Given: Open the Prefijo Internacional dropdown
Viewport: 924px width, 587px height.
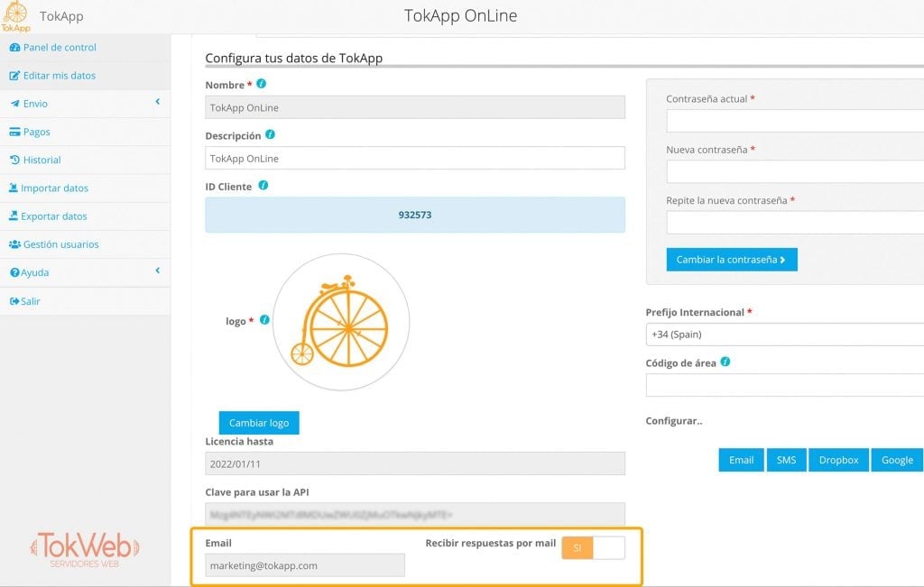Looking at the screenshot, I should 785,335.
